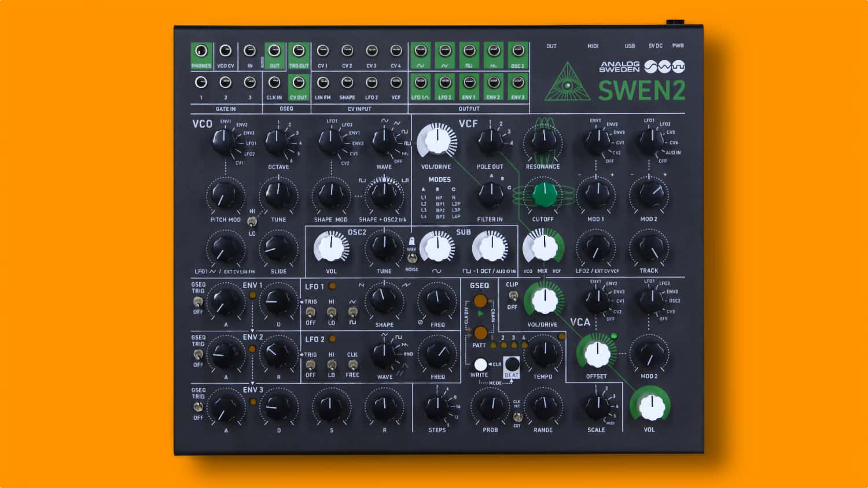Click the CV 4 jack
The height and width of the screenshot is (488, 868).
pyautogui.click(x=396, y=51)
